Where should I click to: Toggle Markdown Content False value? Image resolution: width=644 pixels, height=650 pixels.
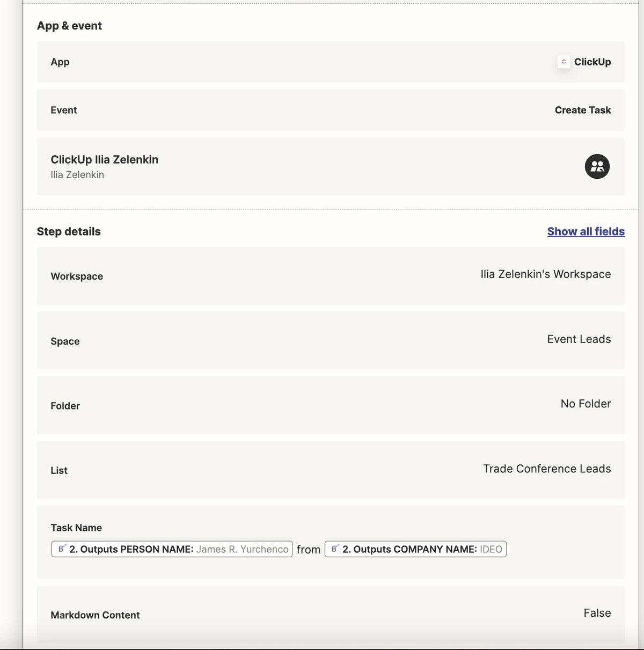click(597, 613)
